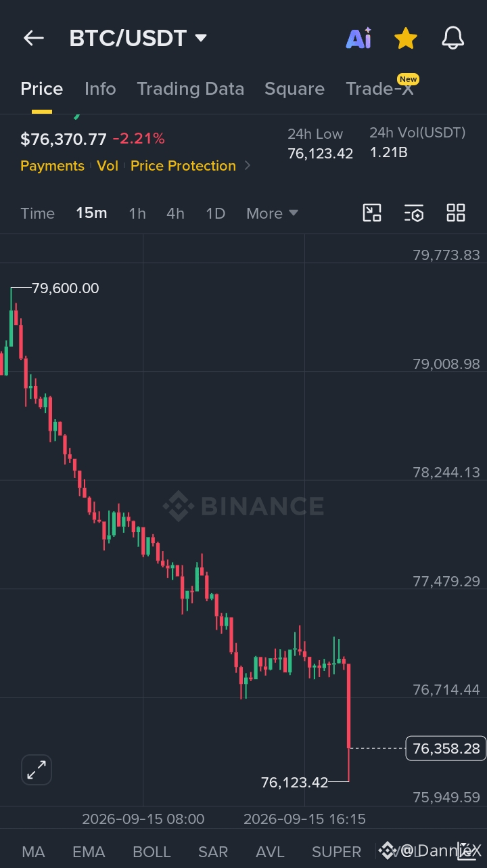Select the 4h interval

(x=175, y=213)
